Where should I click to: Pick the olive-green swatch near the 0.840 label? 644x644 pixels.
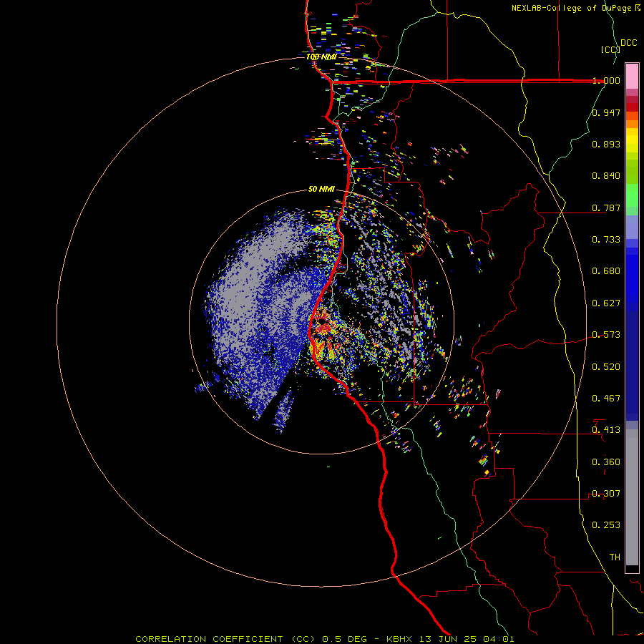pos(632,172)
